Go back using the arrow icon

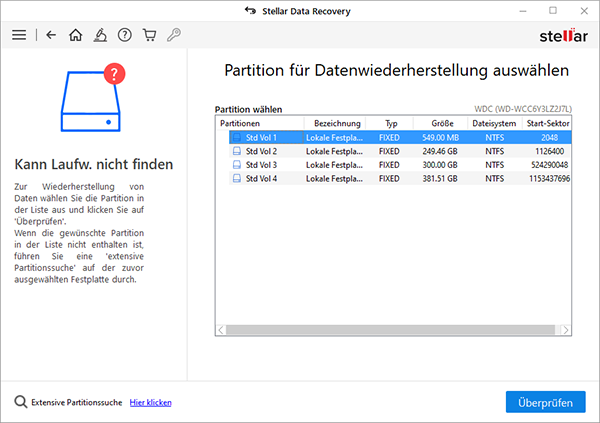pyautogui.click(x=51, y=35)
